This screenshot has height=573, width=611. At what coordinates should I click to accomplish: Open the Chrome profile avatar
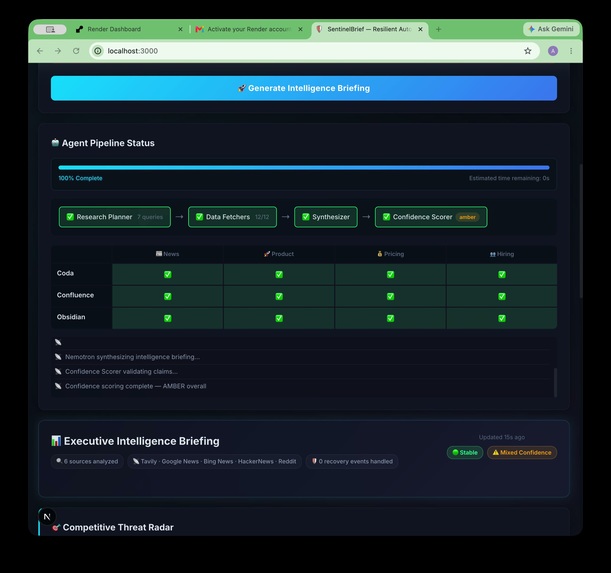pos(553,51)
